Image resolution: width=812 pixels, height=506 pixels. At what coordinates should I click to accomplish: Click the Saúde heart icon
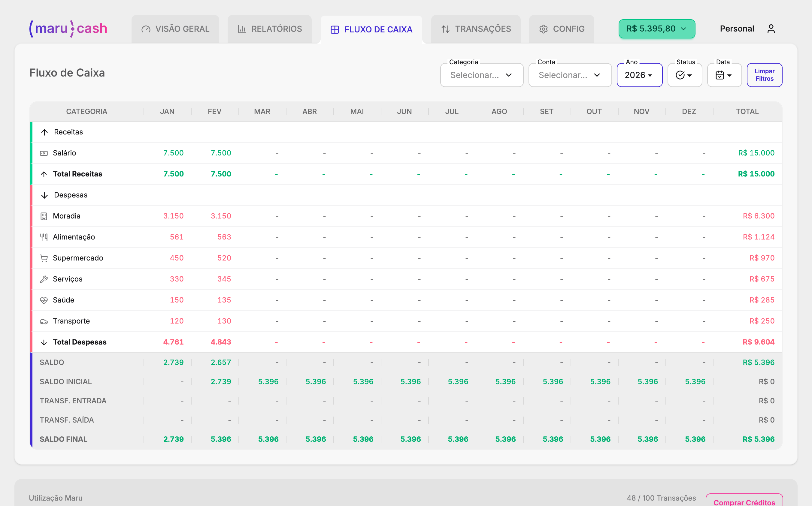click(44, 300)
